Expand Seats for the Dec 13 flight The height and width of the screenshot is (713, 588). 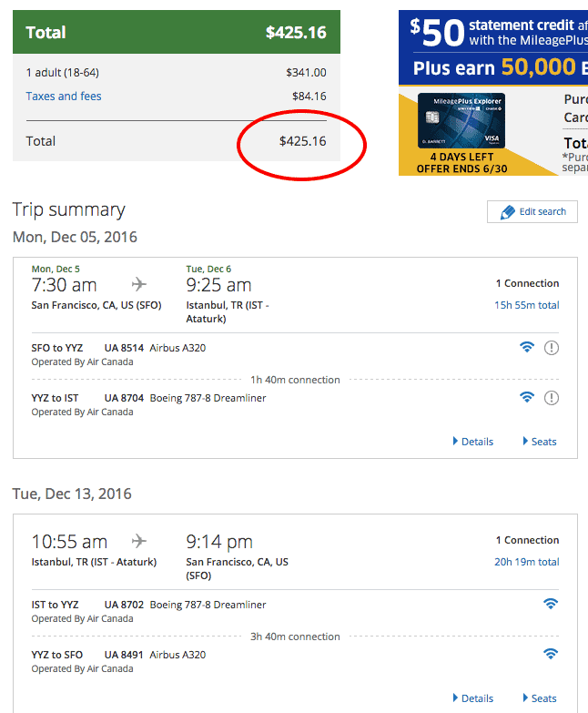pos(540,698)
